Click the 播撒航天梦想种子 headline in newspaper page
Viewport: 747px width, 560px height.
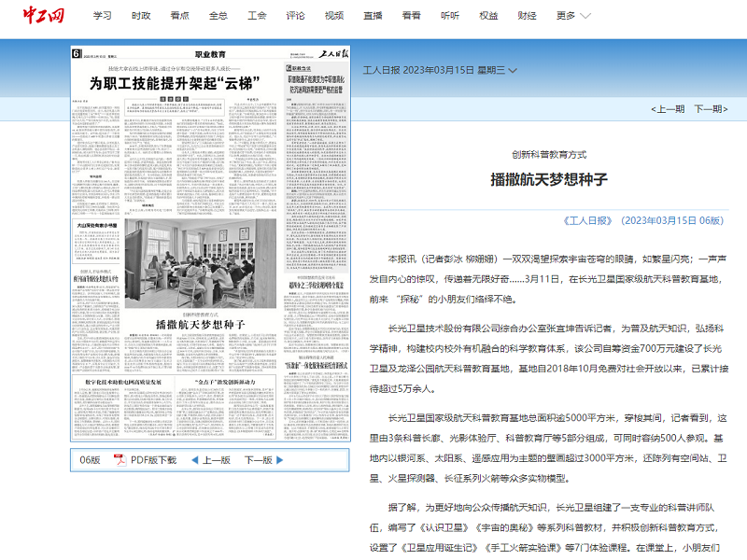199,324
